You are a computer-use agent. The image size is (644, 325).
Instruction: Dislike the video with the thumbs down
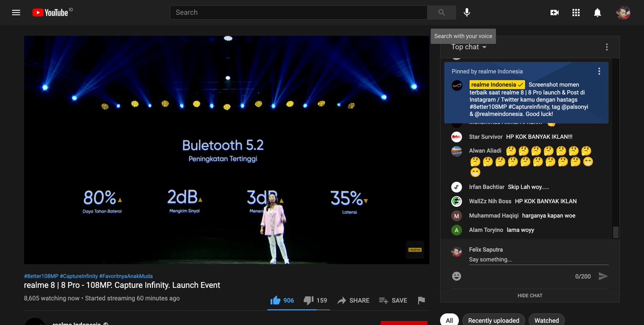click(x=309, y=300)
